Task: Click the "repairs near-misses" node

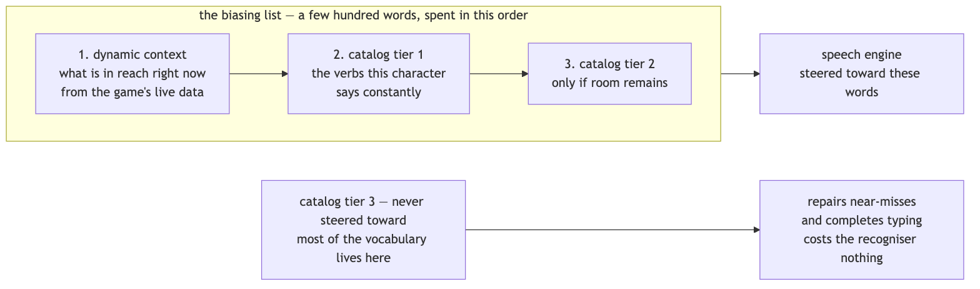Action: (861, 230)
